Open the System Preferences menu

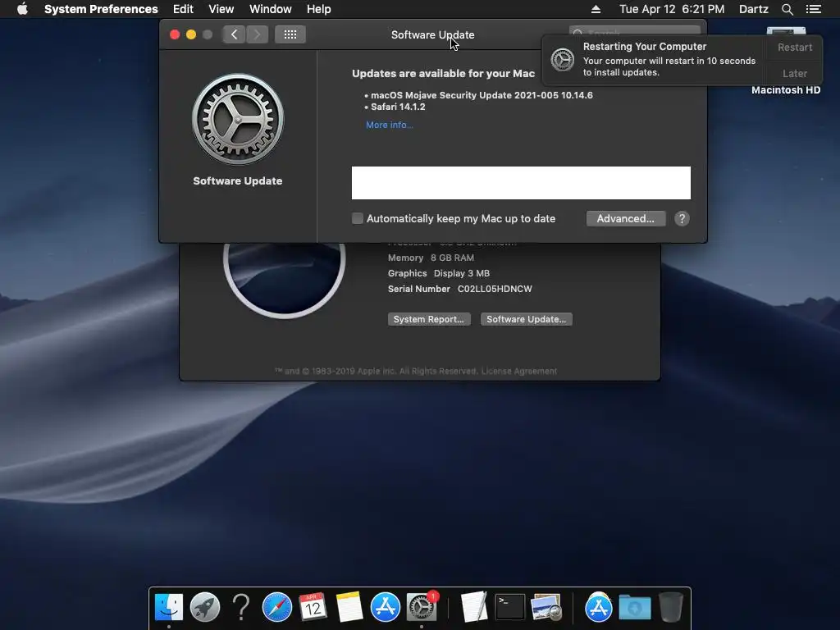101,9
